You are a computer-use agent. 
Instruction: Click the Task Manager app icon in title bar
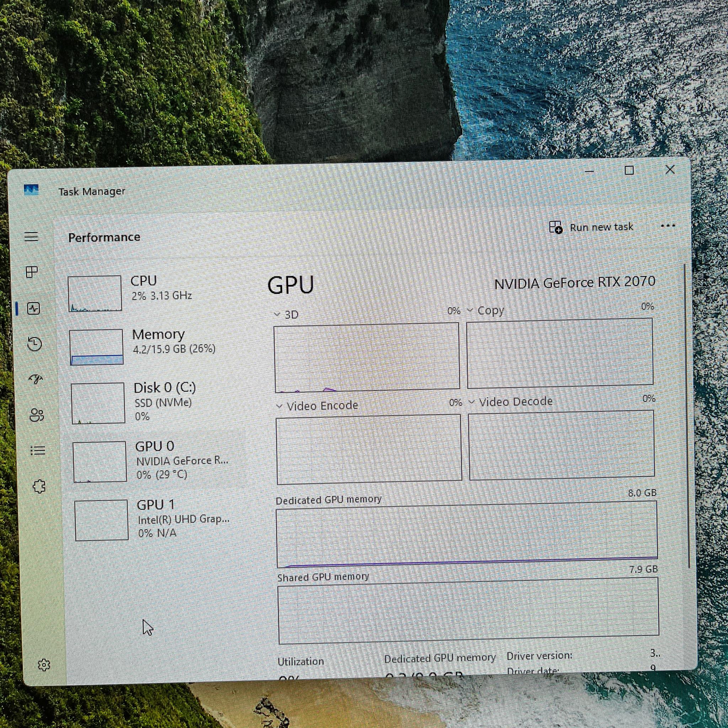[x=31, y=190]
